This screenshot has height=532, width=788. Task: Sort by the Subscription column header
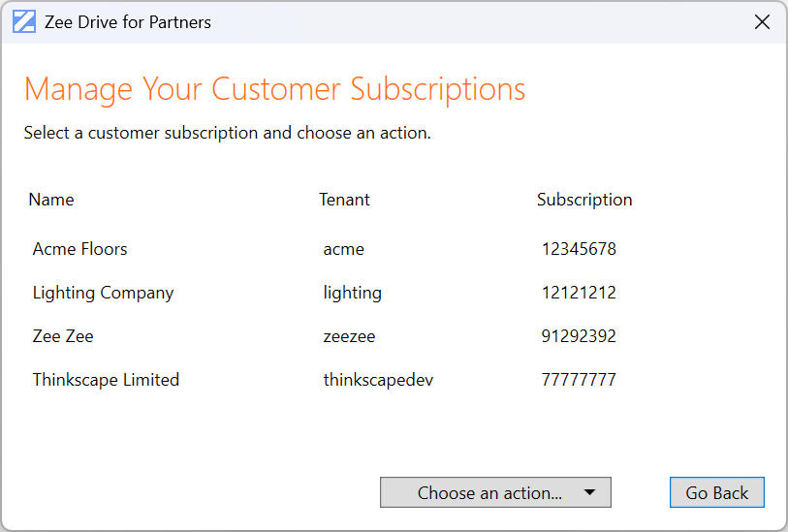click(x=584, y=200)
